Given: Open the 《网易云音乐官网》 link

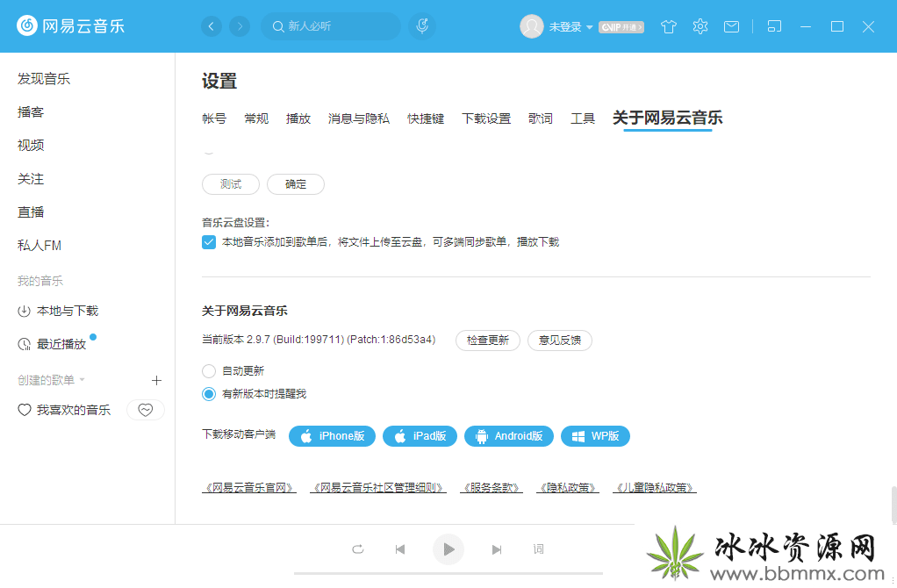Looking at the screenshot, I should point(249,488).
